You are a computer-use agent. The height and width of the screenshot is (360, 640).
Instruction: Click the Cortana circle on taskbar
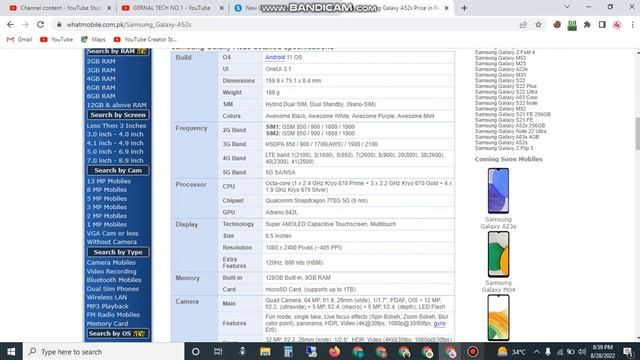tap(196, 351)
